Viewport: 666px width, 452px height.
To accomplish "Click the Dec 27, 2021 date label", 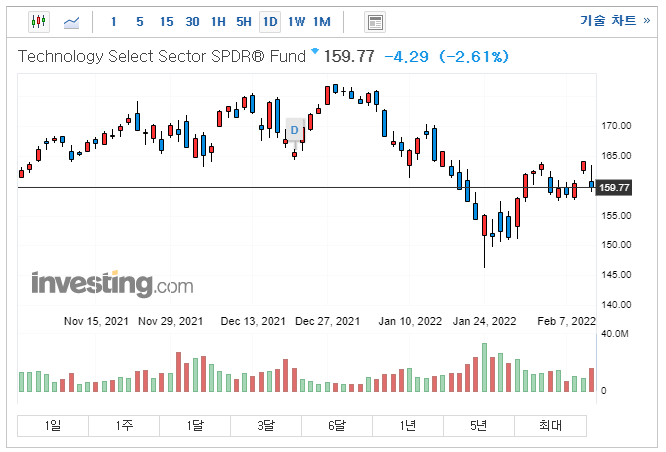I will click(x=327, y=321).
